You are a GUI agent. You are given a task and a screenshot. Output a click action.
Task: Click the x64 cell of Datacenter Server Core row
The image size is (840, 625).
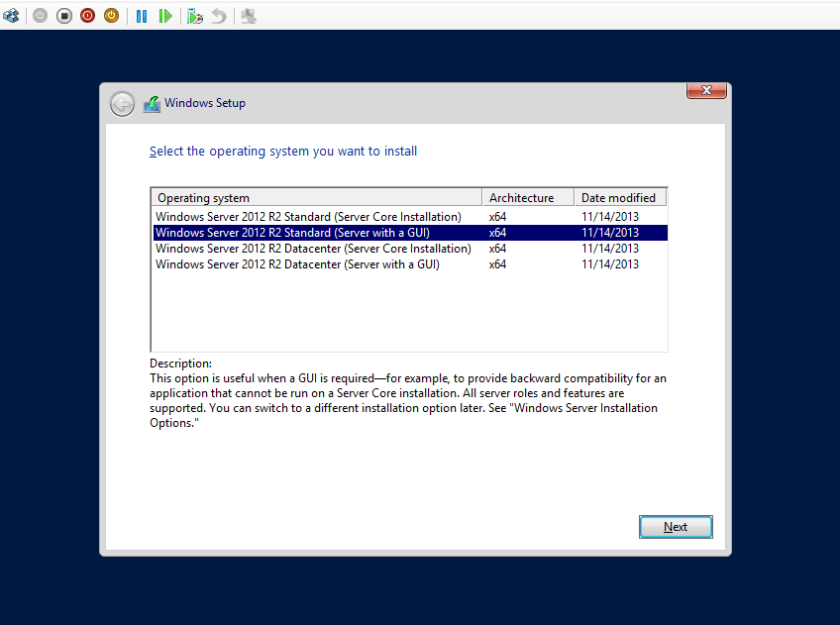coord(497,249)
